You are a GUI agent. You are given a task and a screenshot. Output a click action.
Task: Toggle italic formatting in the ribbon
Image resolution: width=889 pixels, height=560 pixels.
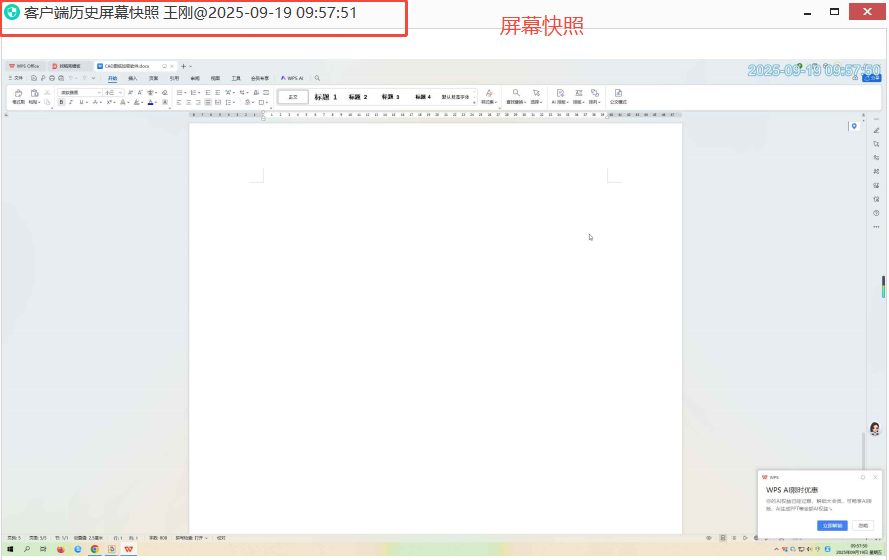71,102
